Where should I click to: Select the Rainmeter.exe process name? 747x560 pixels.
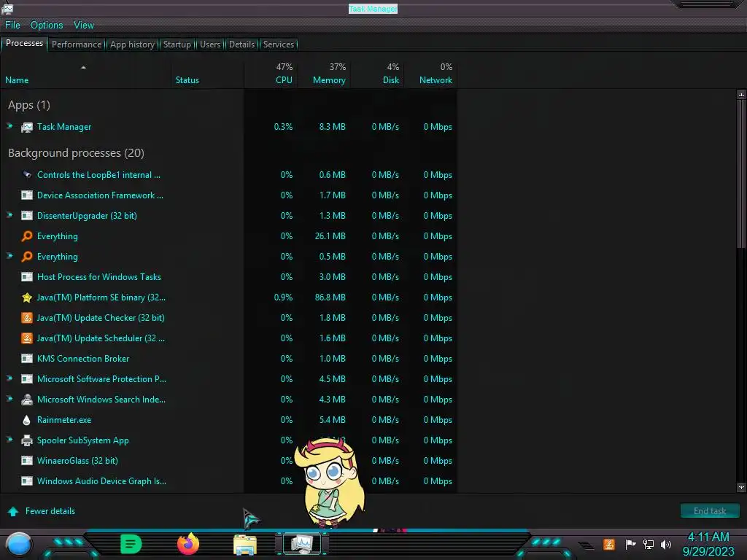(x=64, y=420)
